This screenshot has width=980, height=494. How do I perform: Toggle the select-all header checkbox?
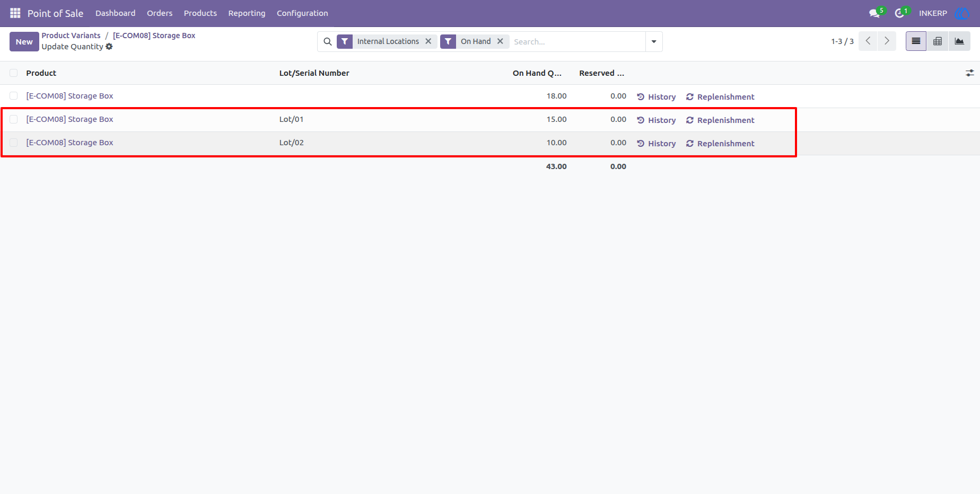(14, 73)
